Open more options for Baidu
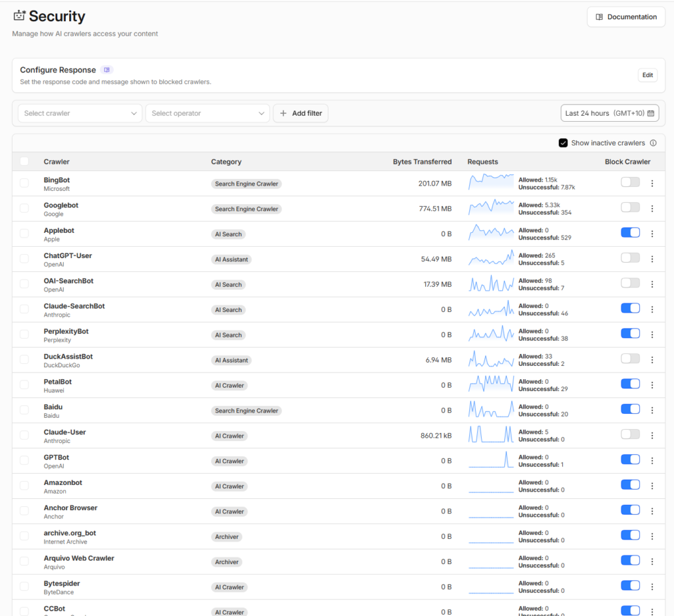The width and height of the screenshot is (674, 616). (x=652, y=411)
